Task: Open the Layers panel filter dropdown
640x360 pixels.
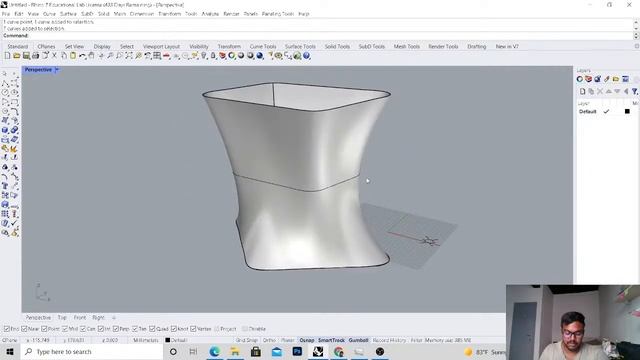Action: pyautogui.click(x=635, y=91)
